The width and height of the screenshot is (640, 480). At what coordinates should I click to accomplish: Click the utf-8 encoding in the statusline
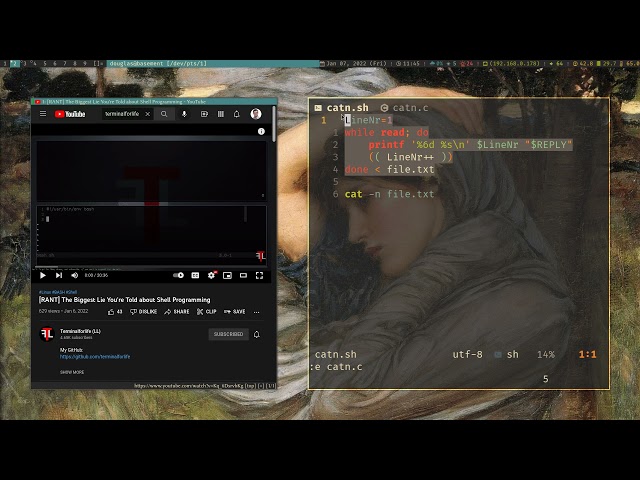(467, 354)
